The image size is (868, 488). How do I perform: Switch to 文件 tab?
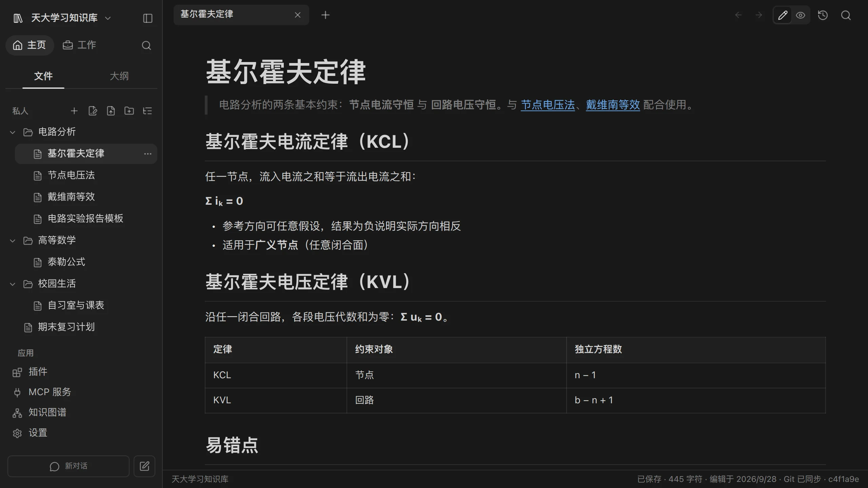[x=43, y=76]
